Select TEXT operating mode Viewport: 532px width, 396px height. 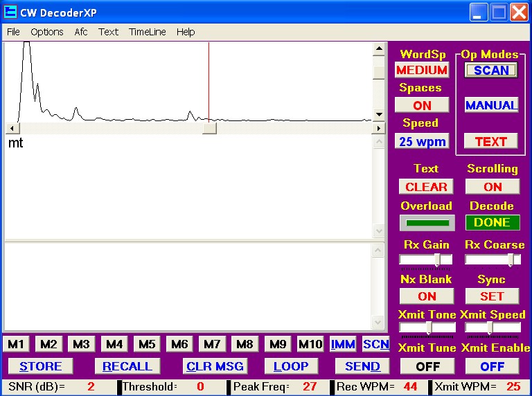click(491, 141)
